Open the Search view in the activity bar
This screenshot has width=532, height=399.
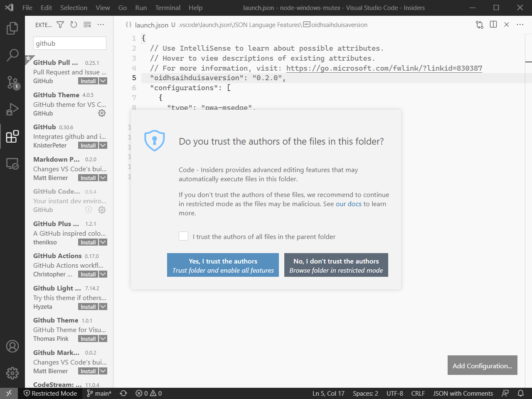tap(12, 55)
